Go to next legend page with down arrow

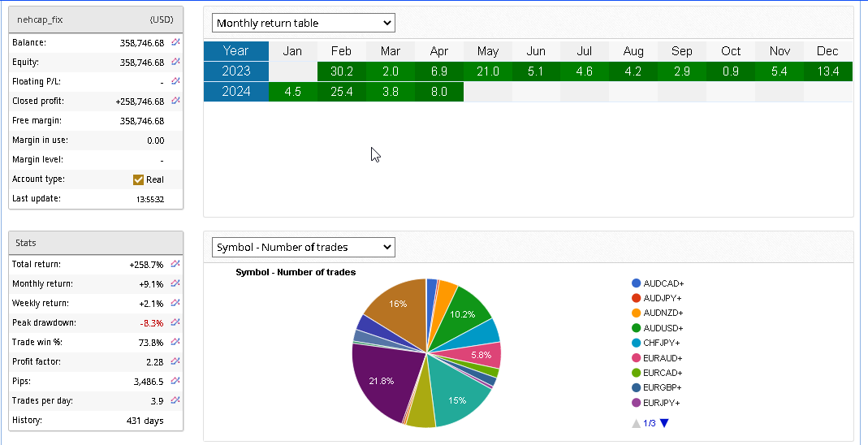[x=663, y=423]
